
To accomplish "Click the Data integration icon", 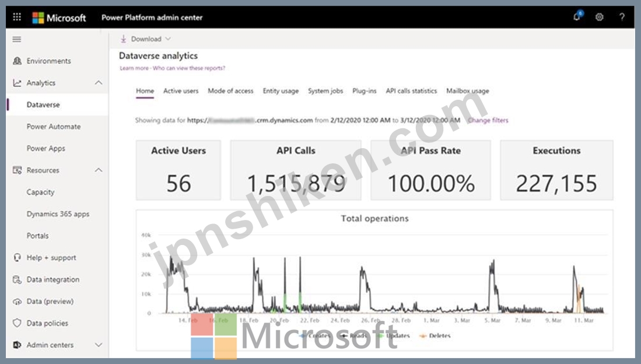I will (17, 280).
